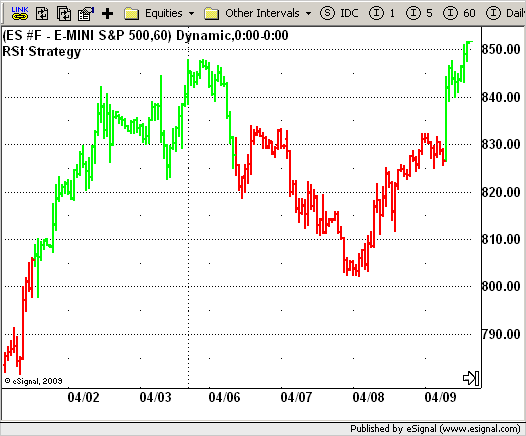Image resolution: width=526 pixels, height=436 pixels.
Task: Switch to the Daily interval
Action: point(506,13)
